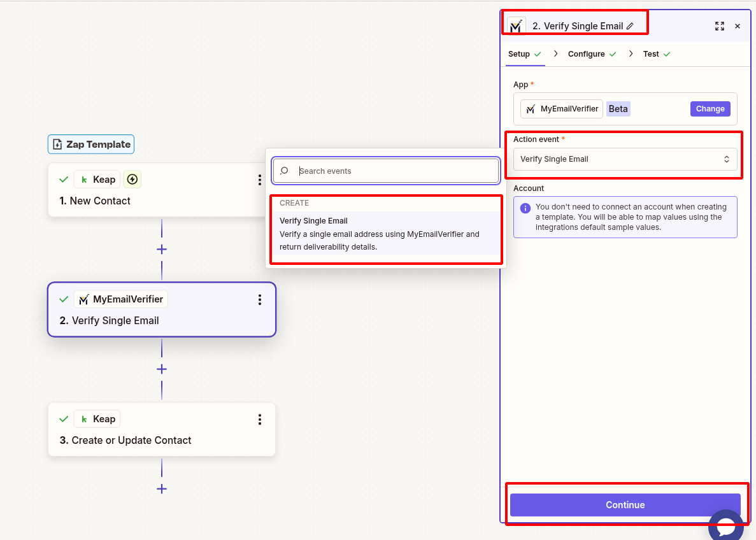Click the lightning bolt icon next to Keap
Screen dimensions: 756x540
[x=132, y=179]
